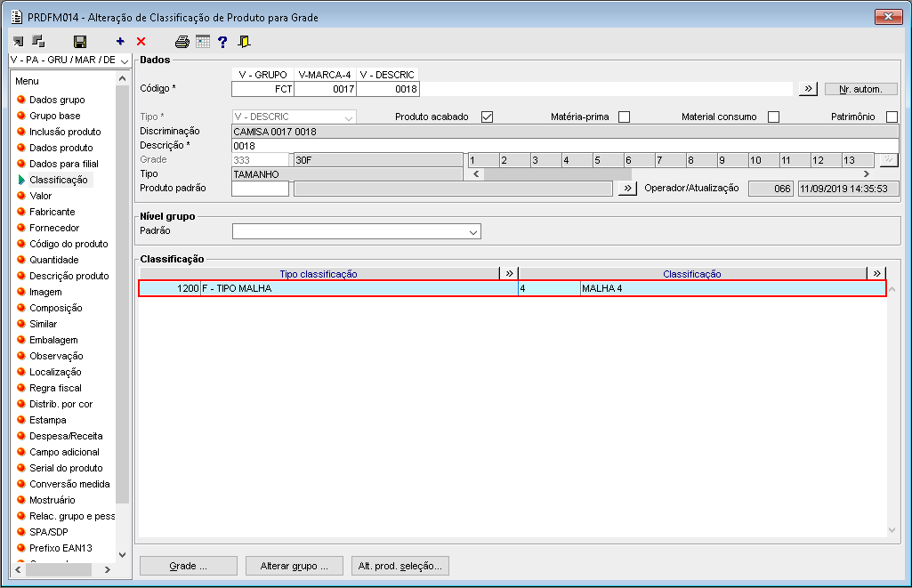Click the save floppy disk icon
Screen dimensions: 912x588
[x=80, y=41]
